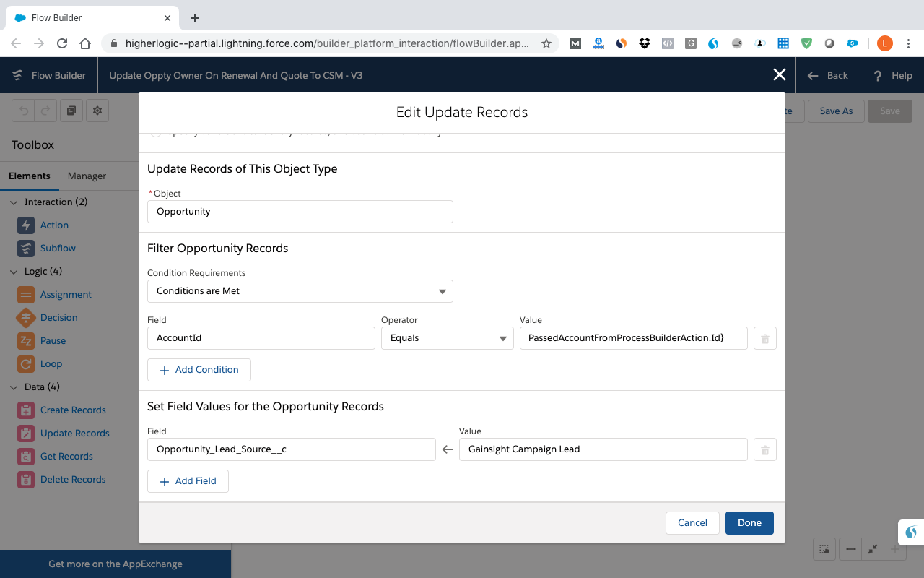Open flow settings gear icon
The image size is (924, 578).
point(97,111)
